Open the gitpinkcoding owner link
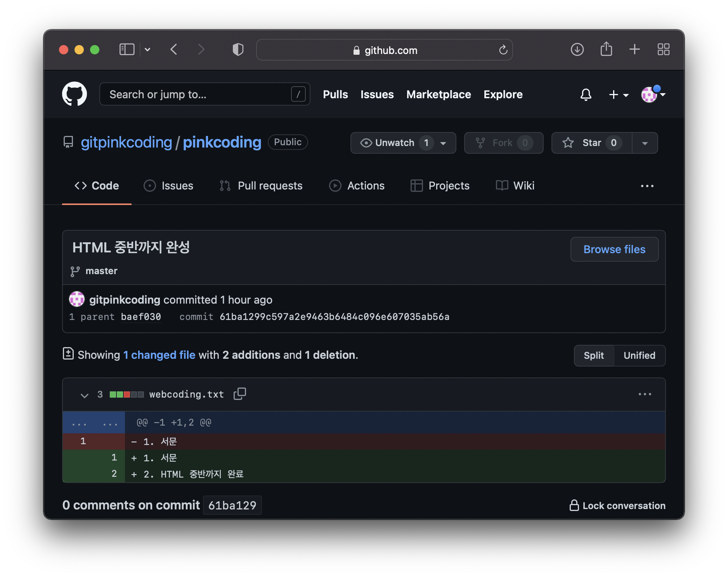 (126, 143)
